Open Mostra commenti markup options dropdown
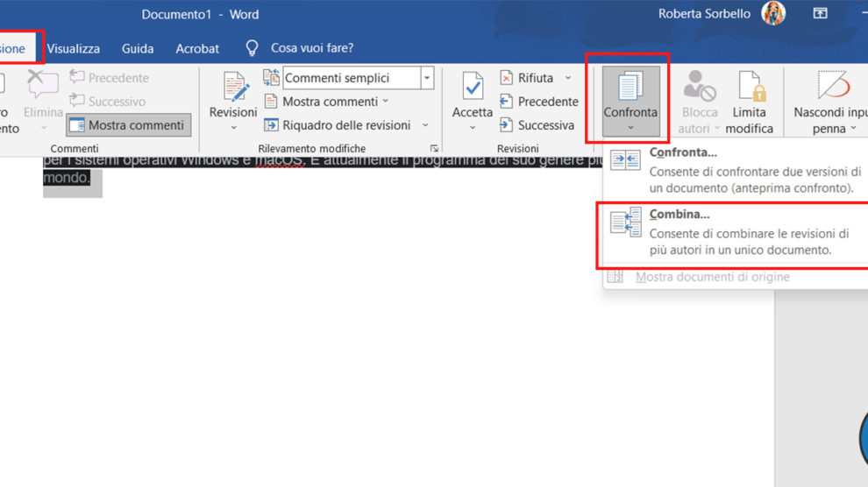The height and width of the screenshot is (487, 868). coord(327,102)
